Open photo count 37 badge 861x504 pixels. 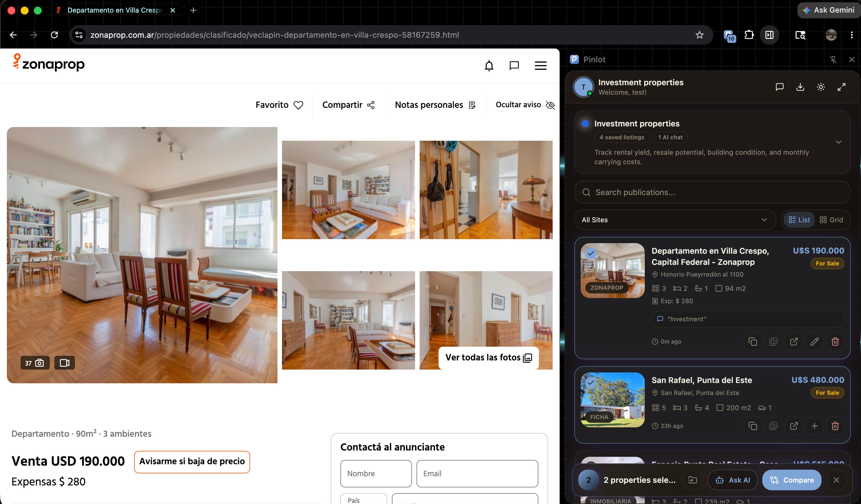coord(35,363)
